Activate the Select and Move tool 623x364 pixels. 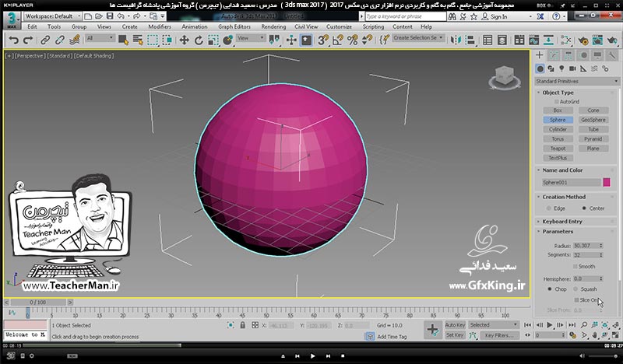(x=184, y=40)
